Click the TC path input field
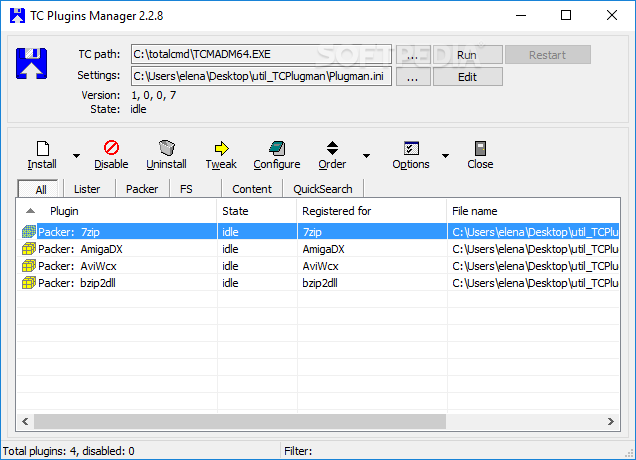The image size is (636, 460). point(261,54)
